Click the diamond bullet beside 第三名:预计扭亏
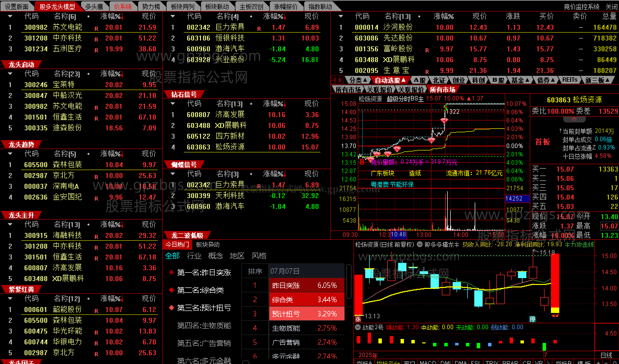 [172, 308]
